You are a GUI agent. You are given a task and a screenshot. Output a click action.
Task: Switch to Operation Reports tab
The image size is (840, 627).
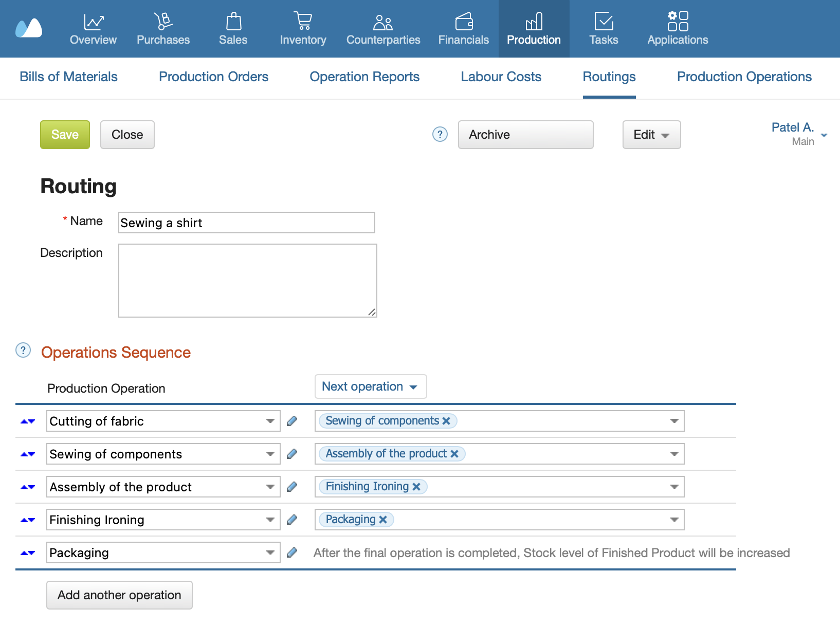coord(364,77)
